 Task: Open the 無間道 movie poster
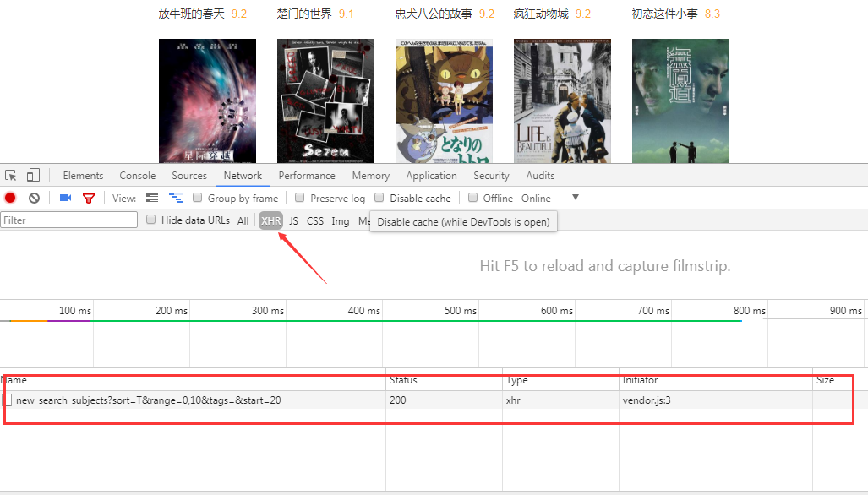(x=681, y=101)
